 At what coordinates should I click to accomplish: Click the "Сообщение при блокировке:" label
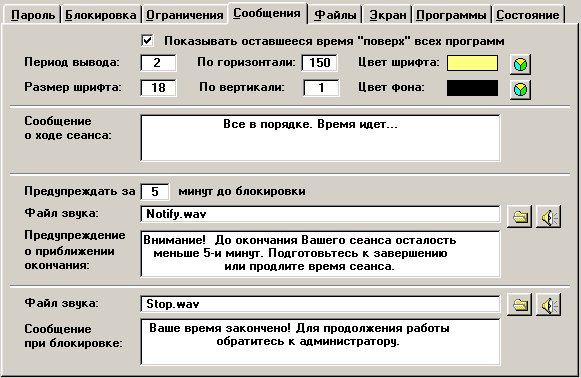73,336
